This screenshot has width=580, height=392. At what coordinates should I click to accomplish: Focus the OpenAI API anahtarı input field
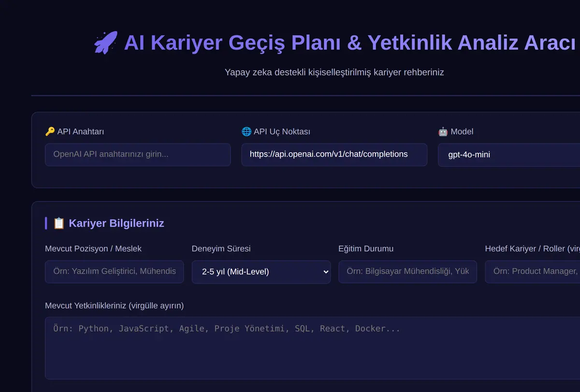[138, 155]
